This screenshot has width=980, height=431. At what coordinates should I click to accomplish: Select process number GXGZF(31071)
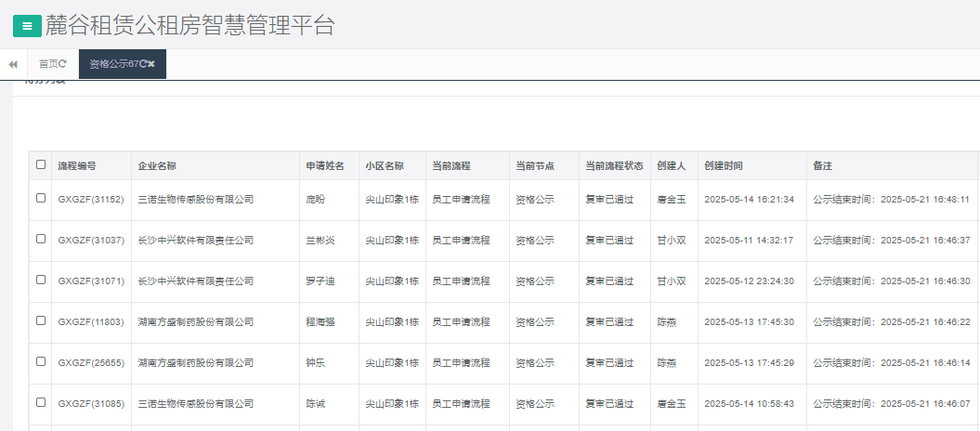tap(91, 281)
